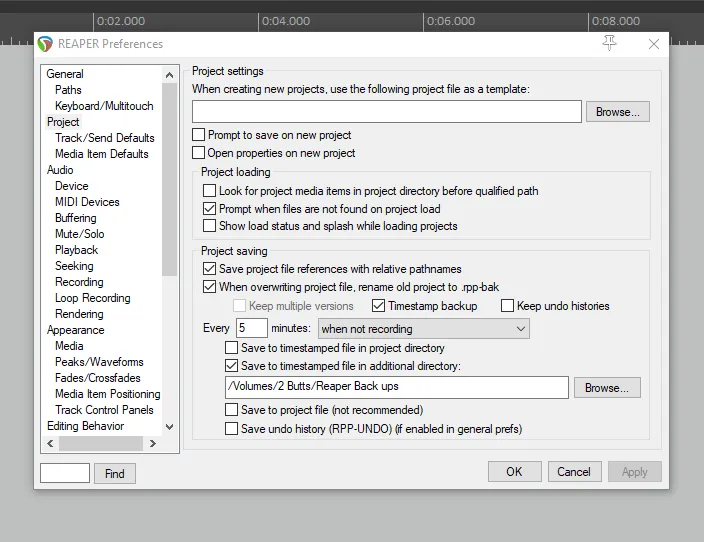Browse for project template file

click(x=617, y=112)
